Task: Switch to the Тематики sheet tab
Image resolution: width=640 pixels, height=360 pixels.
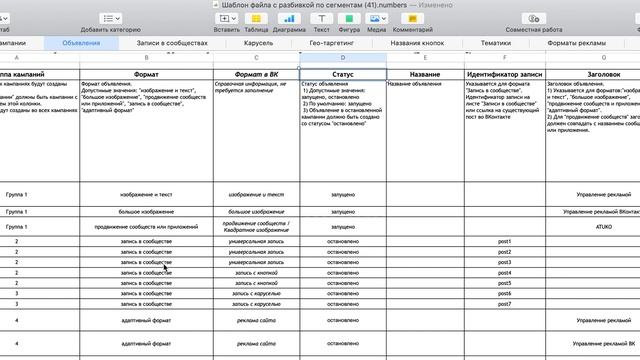Action: click(496, 43)
